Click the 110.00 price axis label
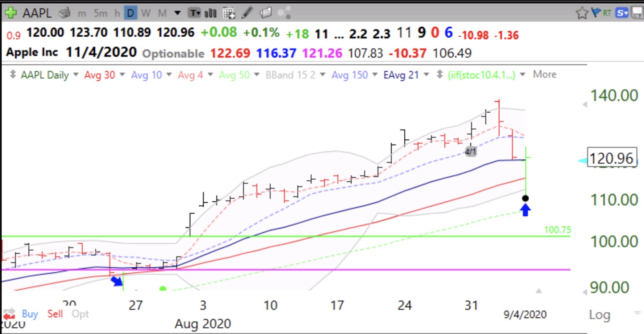The width and height of the screenshot is (644, 334). tap(614, 200)
